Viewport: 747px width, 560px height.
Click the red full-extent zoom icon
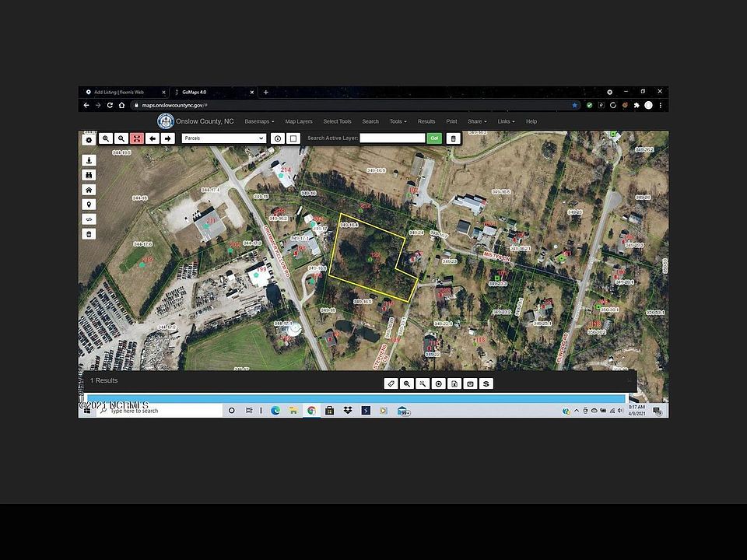click(137, 138)
